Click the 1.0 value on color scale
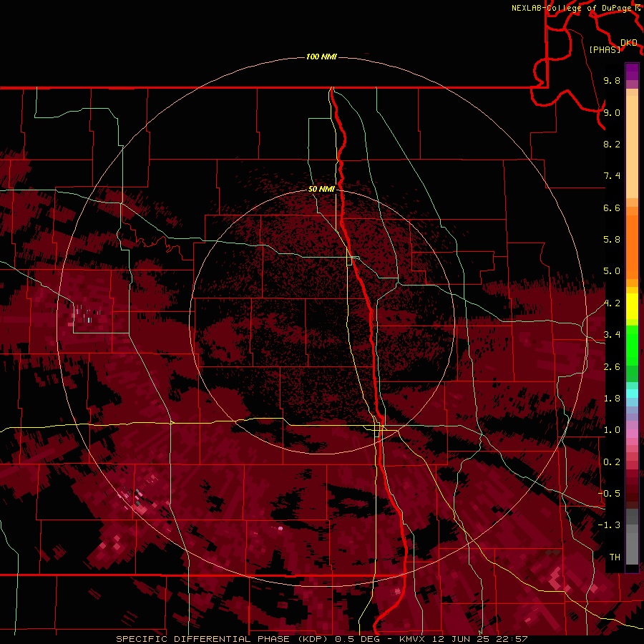 612,430
